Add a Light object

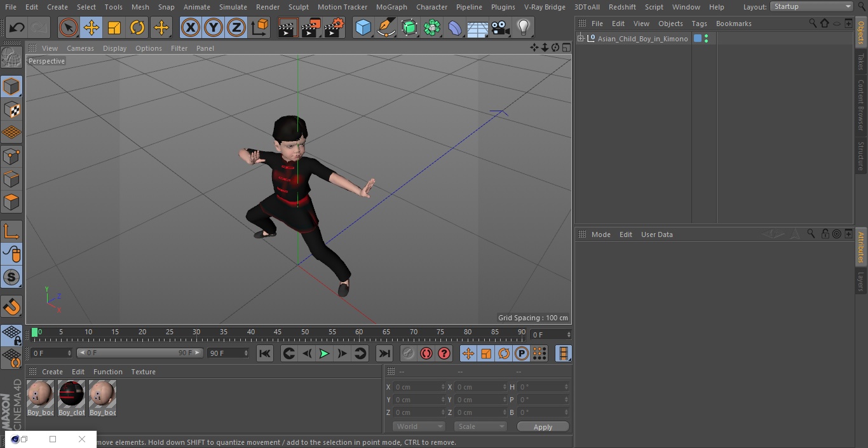click(524, 27)
